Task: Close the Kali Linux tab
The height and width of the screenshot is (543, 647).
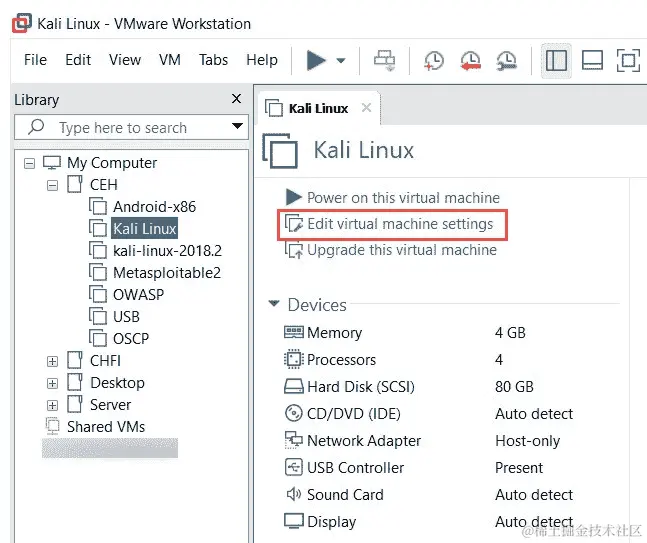Action: (x=366, y=108)
